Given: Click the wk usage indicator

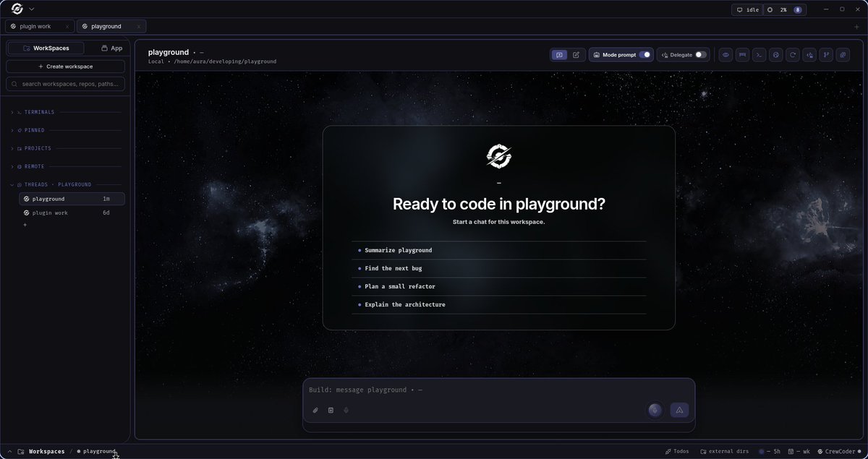Looking at the screenshot, I should click(799, 451).
